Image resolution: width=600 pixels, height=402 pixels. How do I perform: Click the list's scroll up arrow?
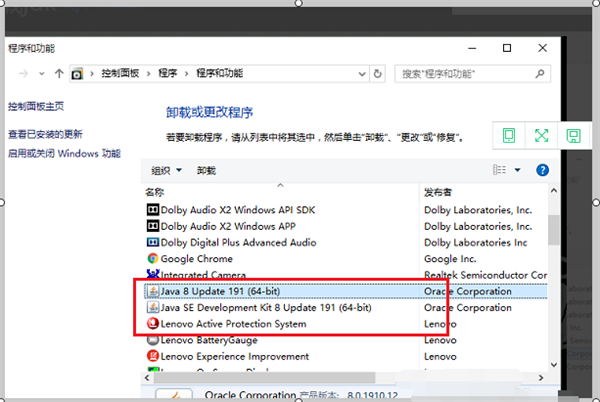(554, 190)
